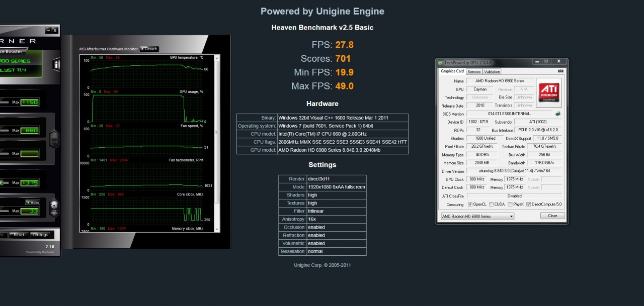The height and width of the screenshot is (306, 644).
Task: Click the Close button in GPU-Z
Action: [552, 216]
